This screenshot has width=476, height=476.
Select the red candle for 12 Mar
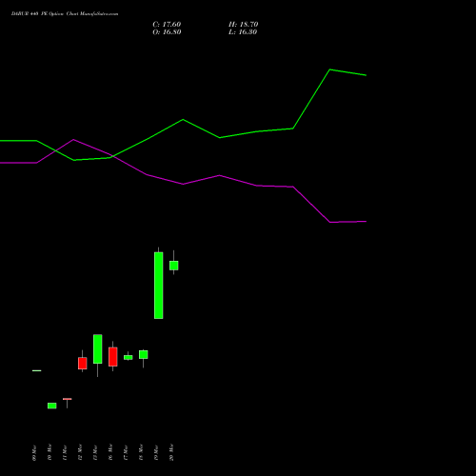tap(83, 363)
